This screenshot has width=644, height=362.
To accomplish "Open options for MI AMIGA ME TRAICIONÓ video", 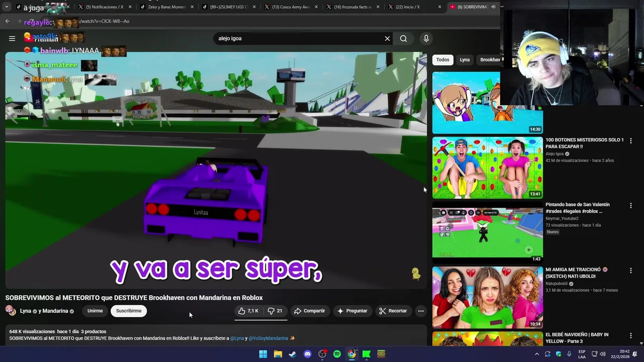I will click(630, 270).
